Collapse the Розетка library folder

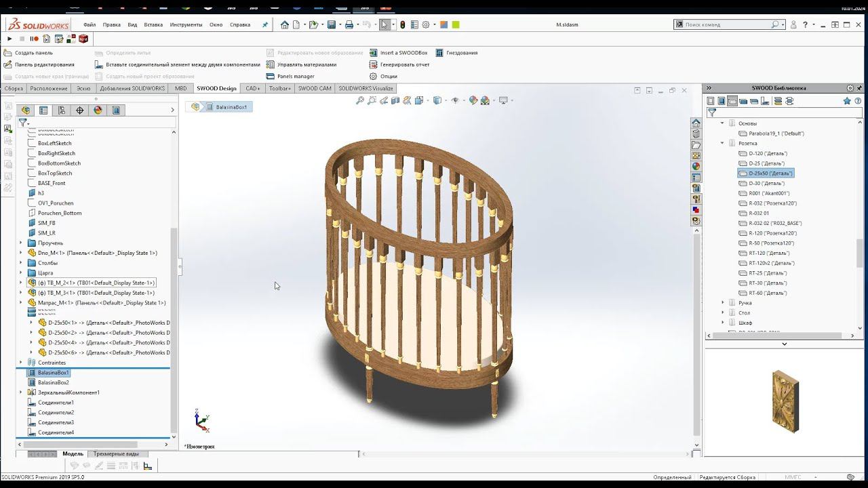click(x=722, y=143)
